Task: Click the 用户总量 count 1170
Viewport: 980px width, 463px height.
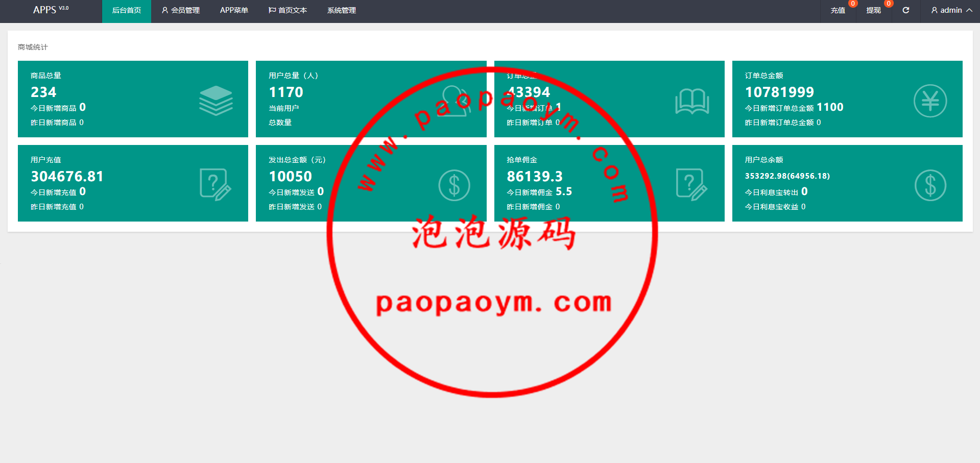Action: (286, 92)
